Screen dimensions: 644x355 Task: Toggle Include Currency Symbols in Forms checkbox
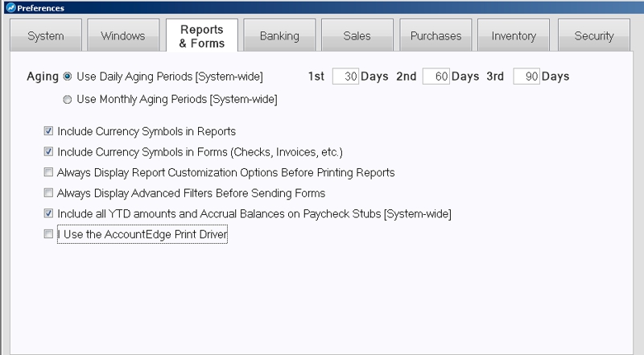[50, 151]
